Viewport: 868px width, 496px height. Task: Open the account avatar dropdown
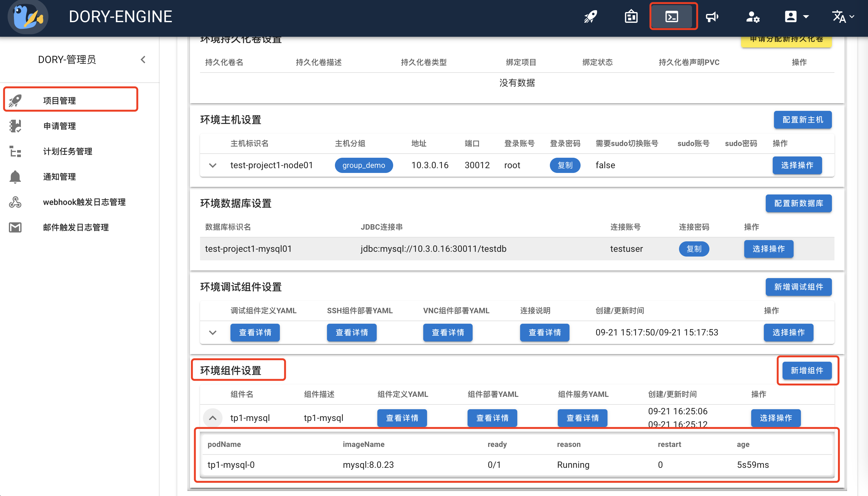coord(795,16)
